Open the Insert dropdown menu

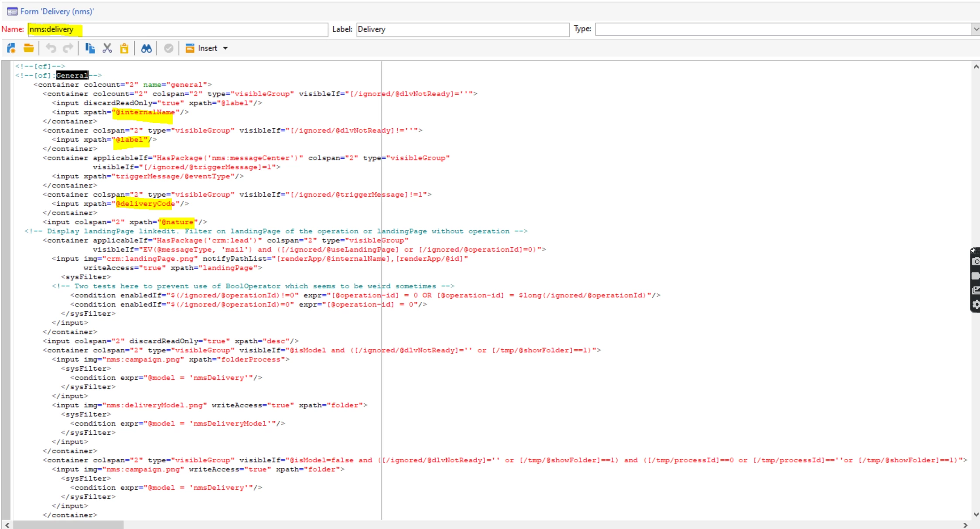click(207, 48)
